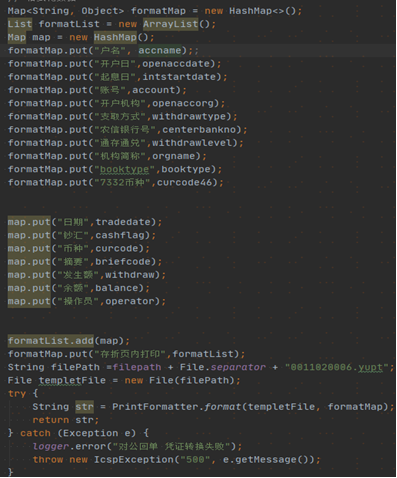Click the operator variable
Viewport: 397px width, 478px height.
[130, 301]
